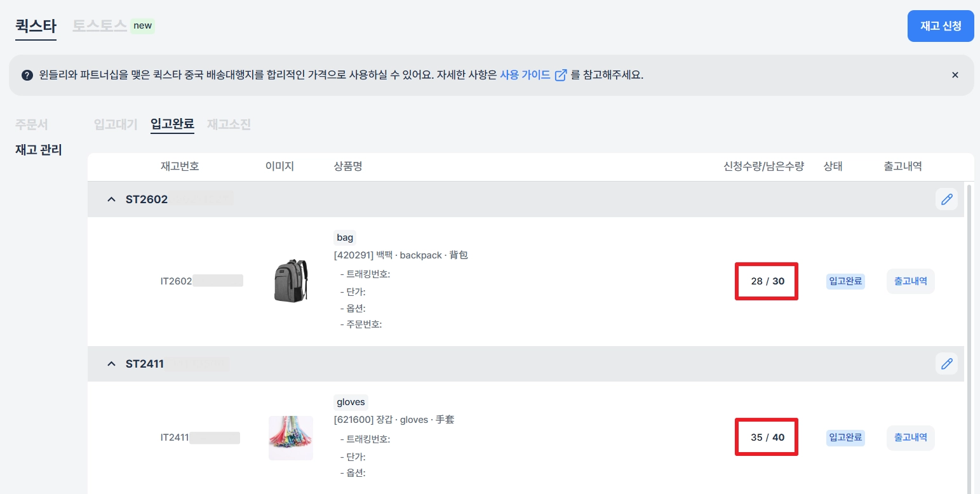Click the edit pencil icon for ST2602
Viewport: 980px width, 494px height.
[946, 199]
